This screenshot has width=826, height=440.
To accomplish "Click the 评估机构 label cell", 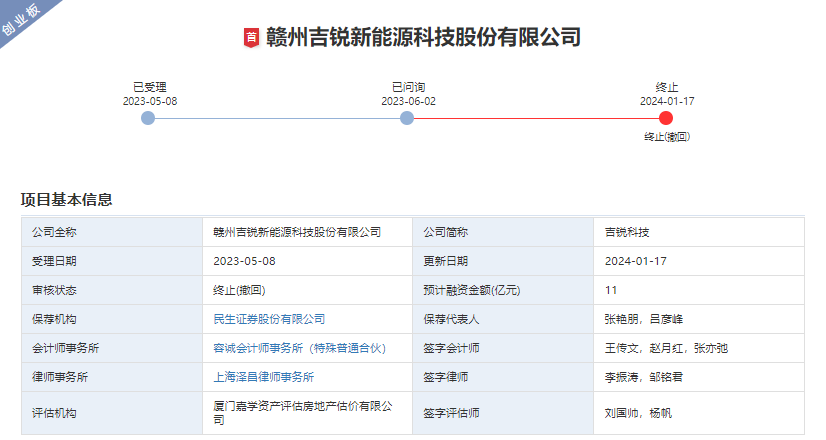I will click(x=112, y=413).
